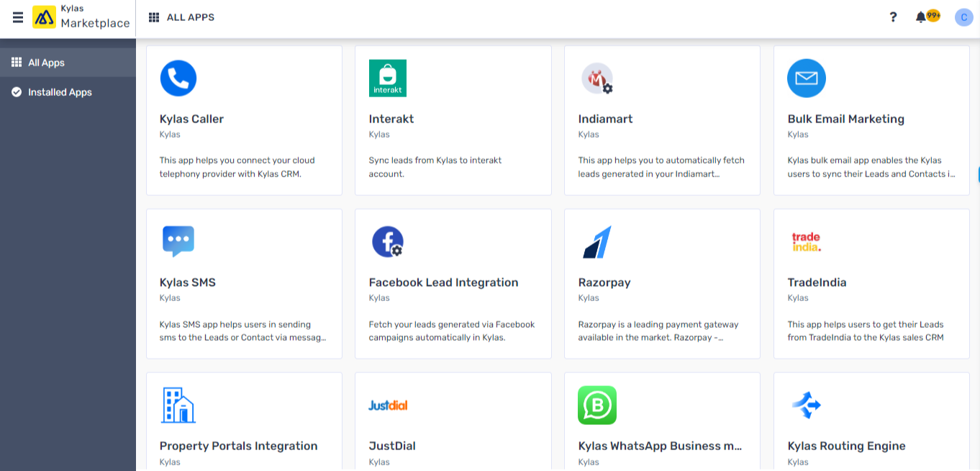This screenshot has width=980, height=471.
Task: Open the JustDial app title link
Action: pos(392,446)
